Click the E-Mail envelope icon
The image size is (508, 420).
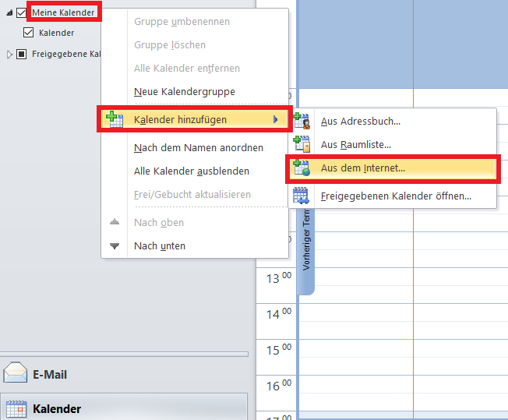click(16, 374)
